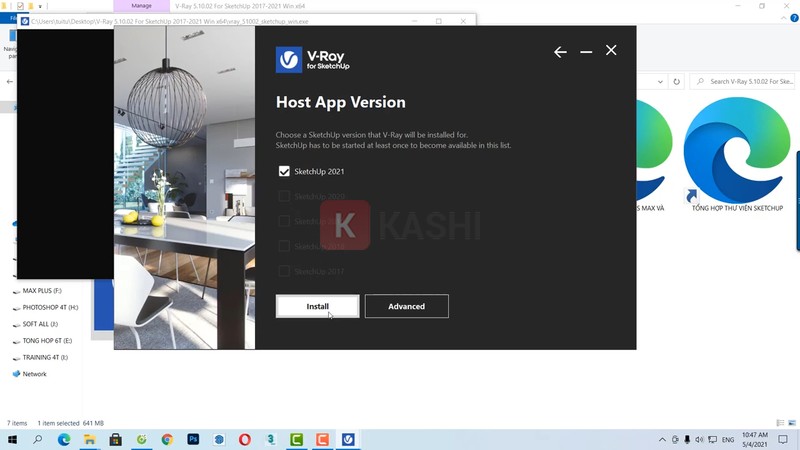
Task: Open the Manage tab in File Explorer
Action: [141, 6]
